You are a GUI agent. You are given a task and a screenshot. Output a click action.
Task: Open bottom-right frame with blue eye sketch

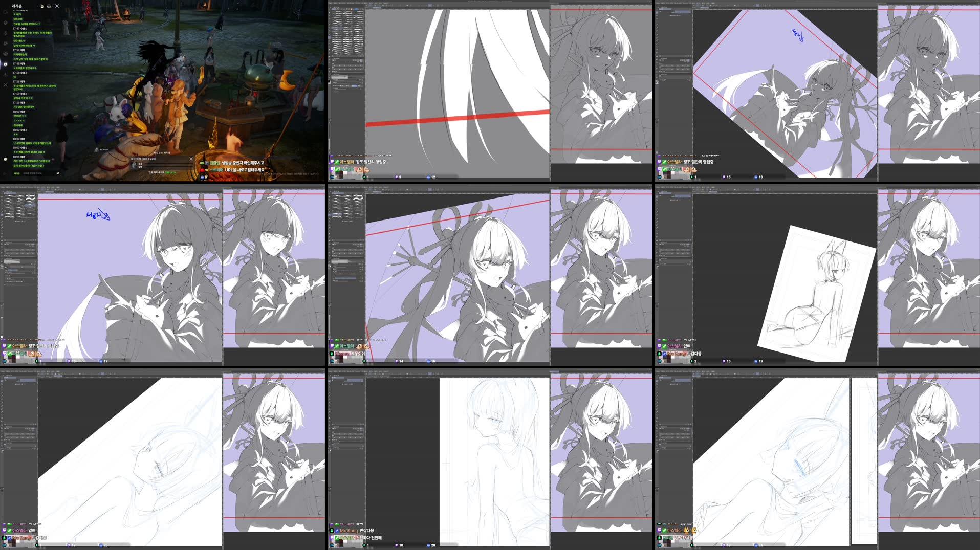(x=818, y=459)
